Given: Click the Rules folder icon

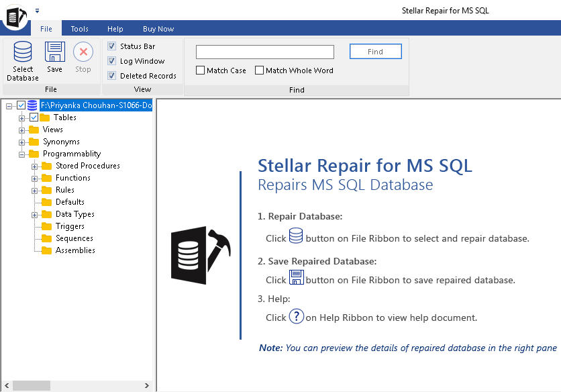Looking at the screenshot, I should coord(46,190).
